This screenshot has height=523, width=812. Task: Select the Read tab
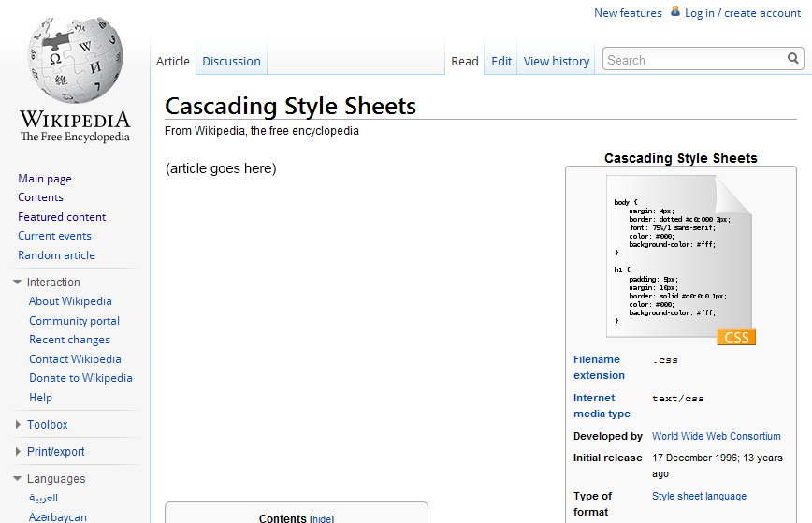(x=465, y=61)
